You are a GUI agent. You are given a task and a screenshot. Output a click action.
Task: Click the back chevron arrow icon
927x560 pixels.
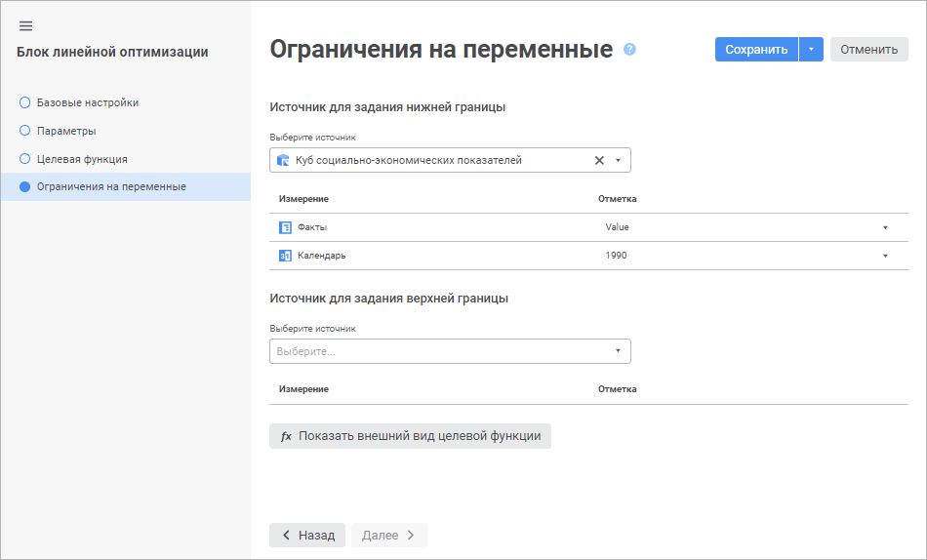[x=286, y=535]
